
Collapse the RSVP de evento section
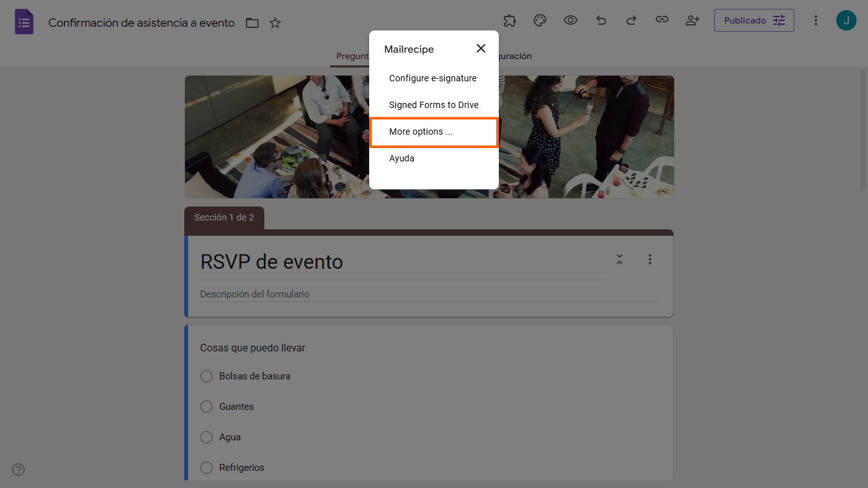coord(619,259)
